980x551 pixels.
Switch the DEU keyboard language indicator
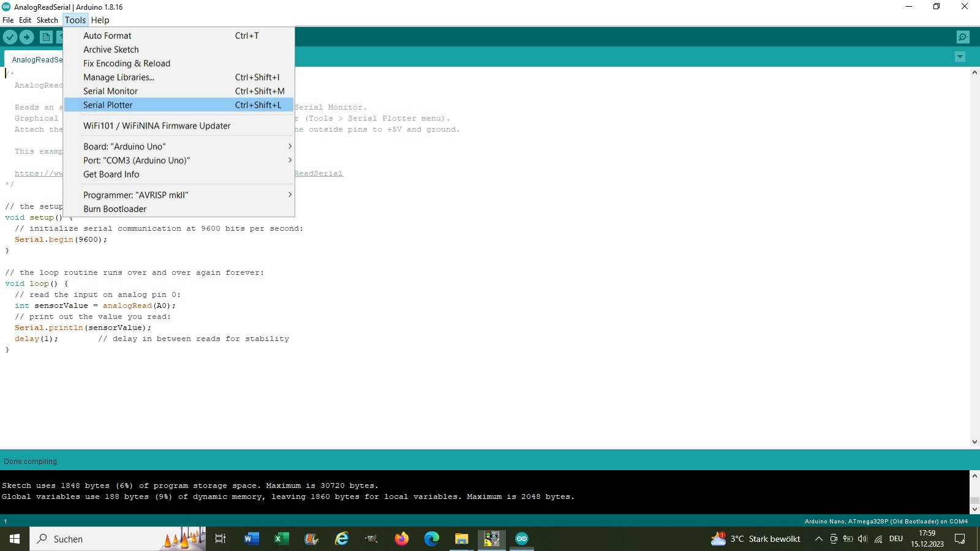pyautogui.click(x=896, y=539)
